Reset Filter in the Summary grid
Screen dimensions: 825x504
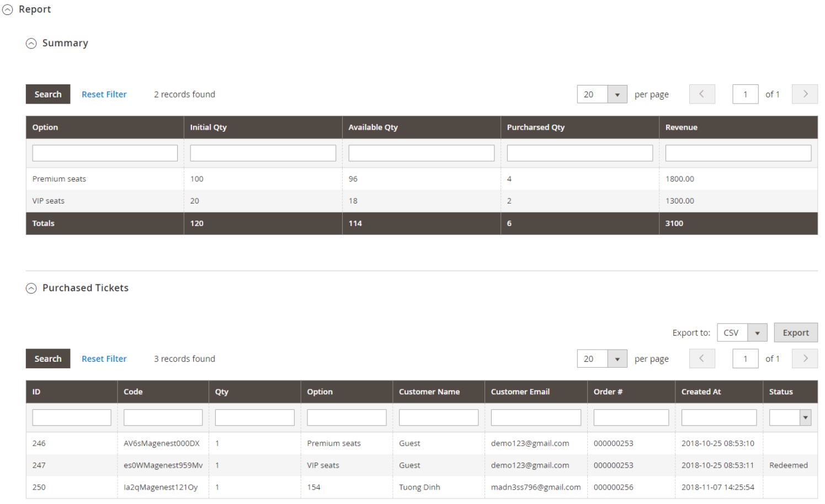[104, 94]
